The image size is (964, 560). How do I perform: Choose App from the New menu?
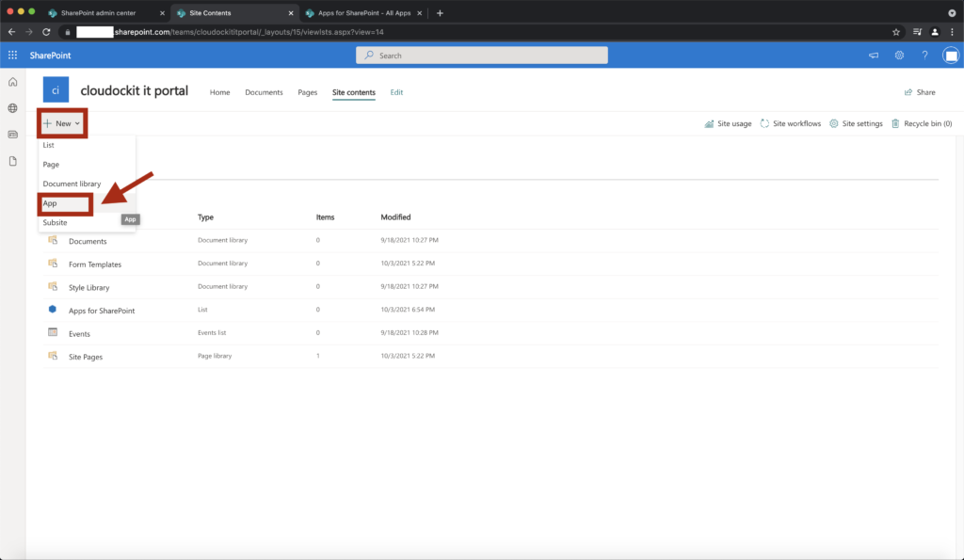point(50,203)
